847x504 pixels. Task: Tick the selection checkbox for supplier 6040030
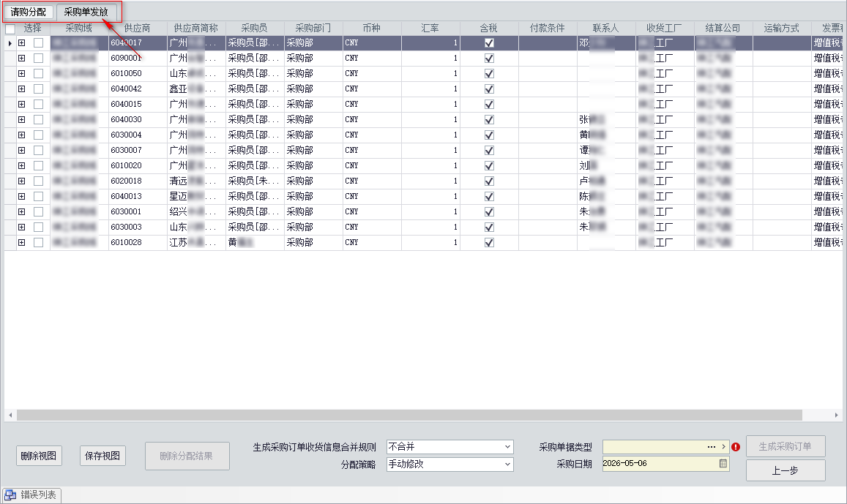(x=38, y=119)
